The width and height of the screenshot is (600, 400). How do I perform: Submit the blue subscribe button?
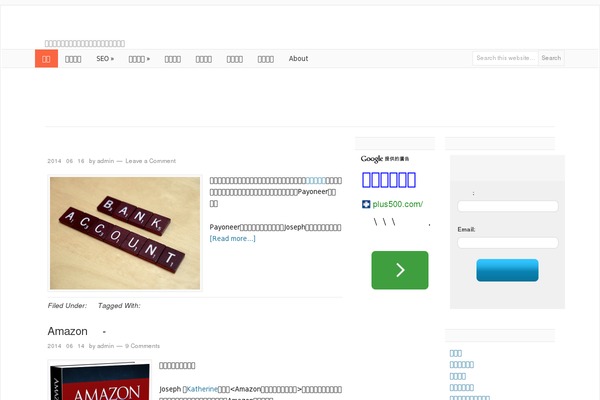507,270
